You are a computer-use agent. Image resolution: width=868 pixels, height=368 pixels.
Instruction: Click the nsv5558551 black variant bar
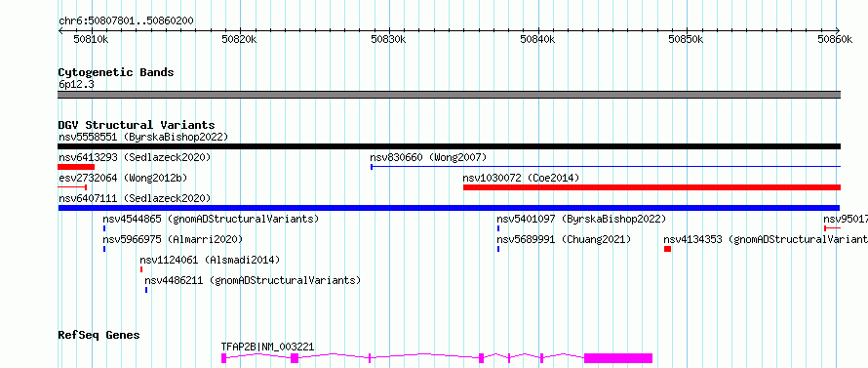coord(449,146)
